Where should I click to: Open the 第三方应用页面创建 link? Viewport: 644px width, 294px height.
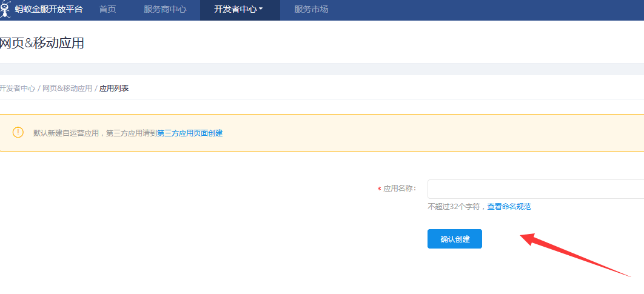point(190,133)
